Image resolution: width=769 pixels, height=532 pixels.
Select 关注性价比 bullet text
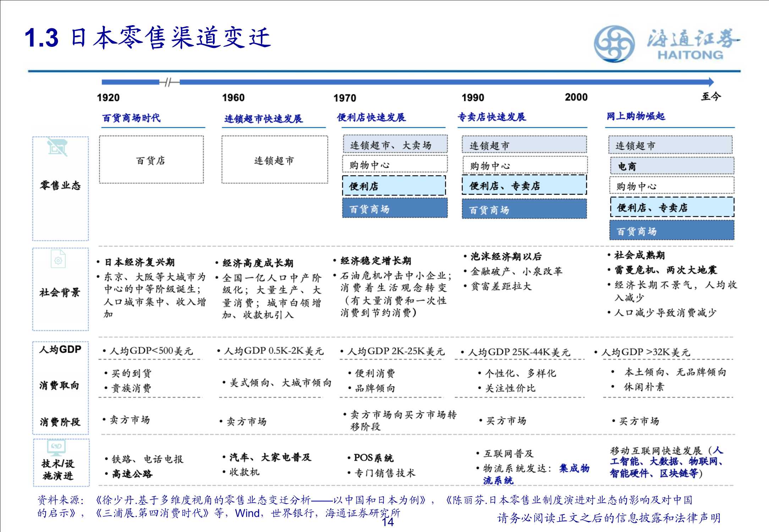click(510, 388)
